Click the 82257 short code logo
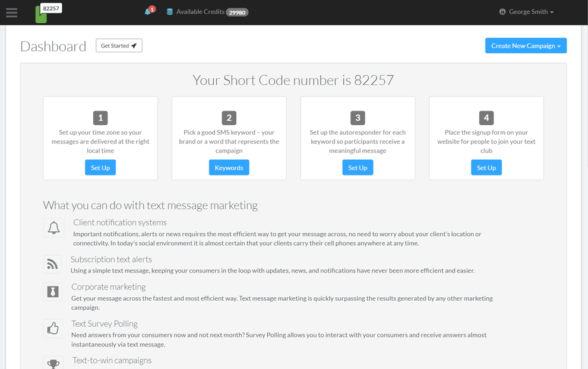 click(48, 13)
